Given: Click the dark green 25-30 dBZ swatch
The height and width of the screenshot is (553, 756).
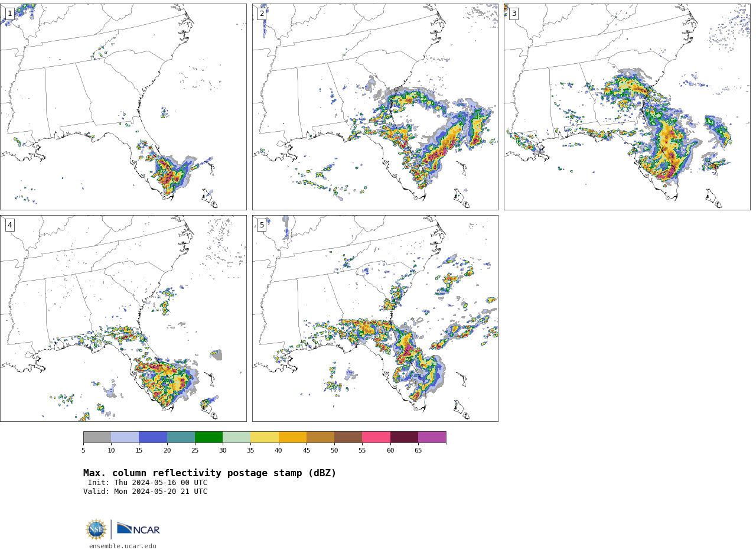Looking at the screenshot, I should point(208,437).
